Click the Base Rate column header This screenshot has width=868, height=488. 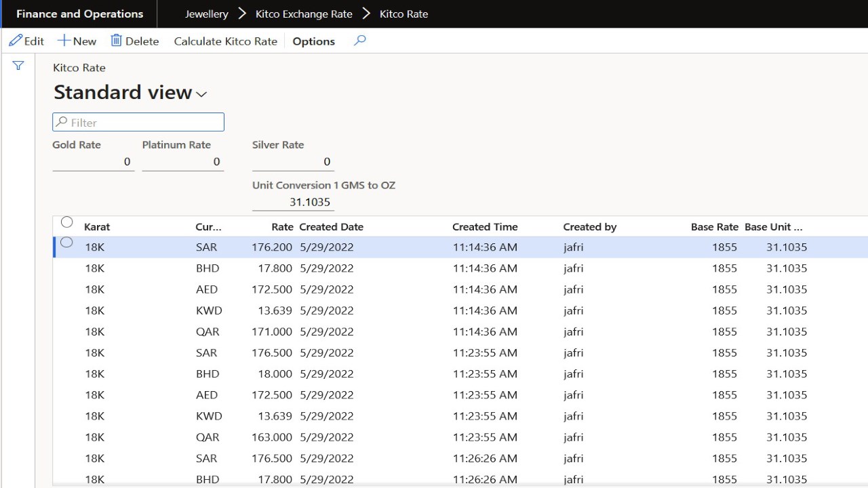pyautogui.click(x=714, y=227)
